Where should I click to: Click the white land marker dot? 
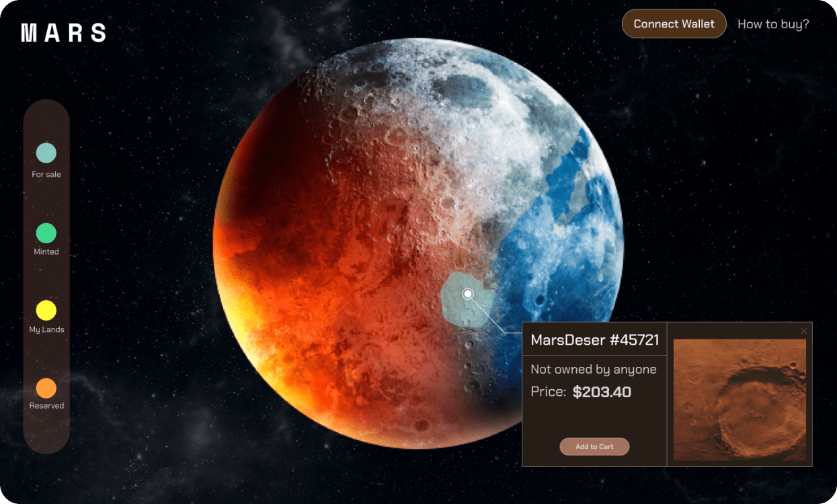click(468, 294)
